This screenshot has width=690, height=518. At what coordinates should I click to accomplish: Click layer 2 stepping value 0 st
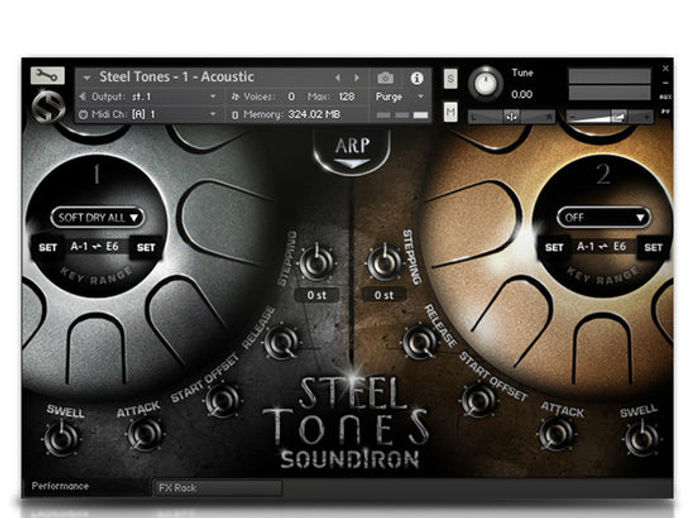[384, 295]
